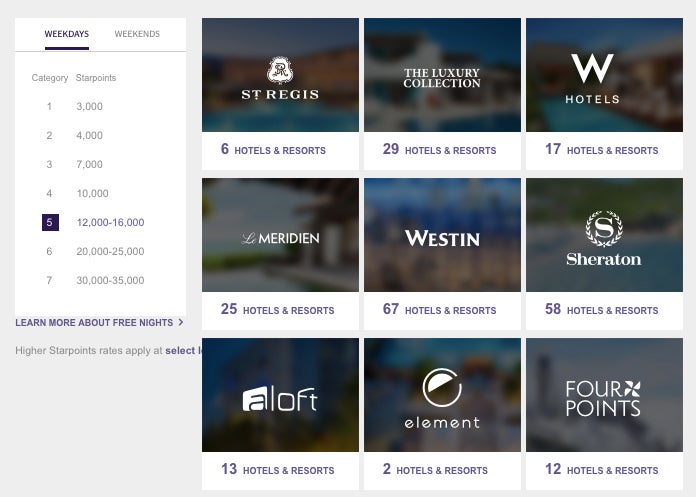Open the Sheraton laurel wreath logo
This screenshot has height=497, width=696.
coord(604,229)
